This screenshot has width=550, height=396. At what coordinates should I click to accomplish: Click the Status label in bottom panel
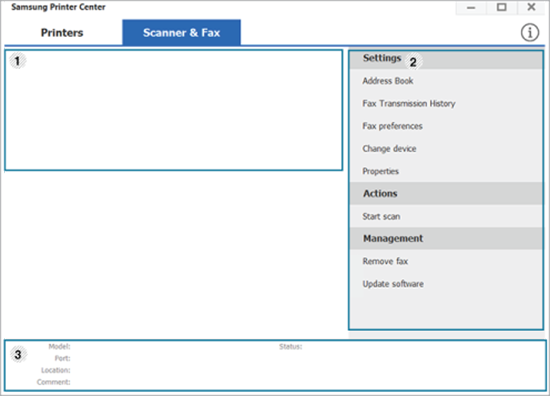coord(290,347)
